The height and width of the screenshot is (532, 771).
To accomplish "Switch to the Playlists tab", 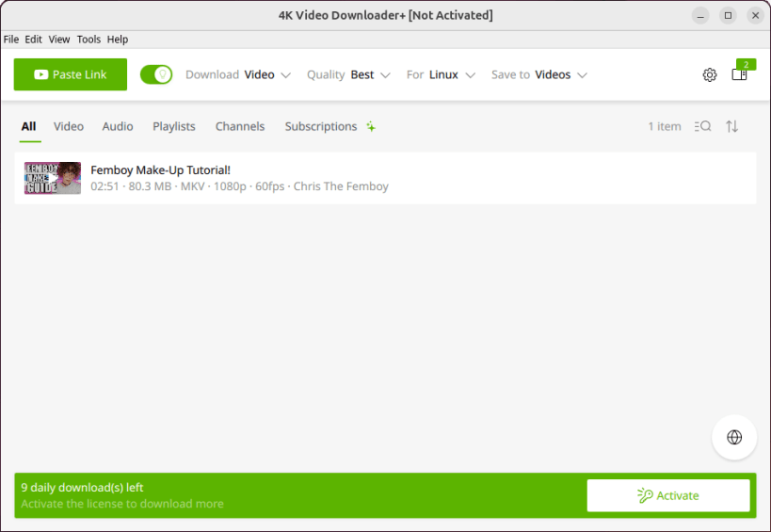I will [174, 126].
